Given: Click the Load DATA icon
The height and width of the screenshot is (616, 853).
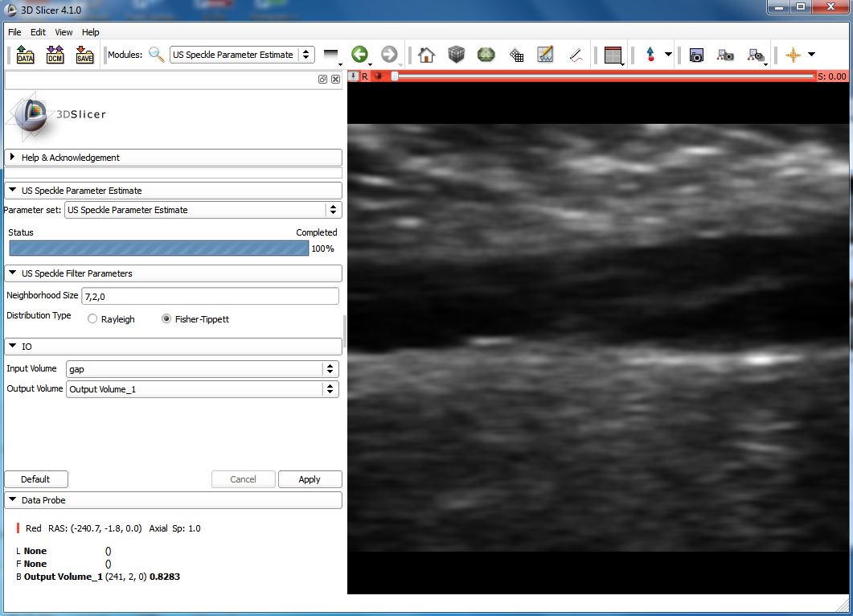Looking at the screenshot, I should (x=25, y=55).
